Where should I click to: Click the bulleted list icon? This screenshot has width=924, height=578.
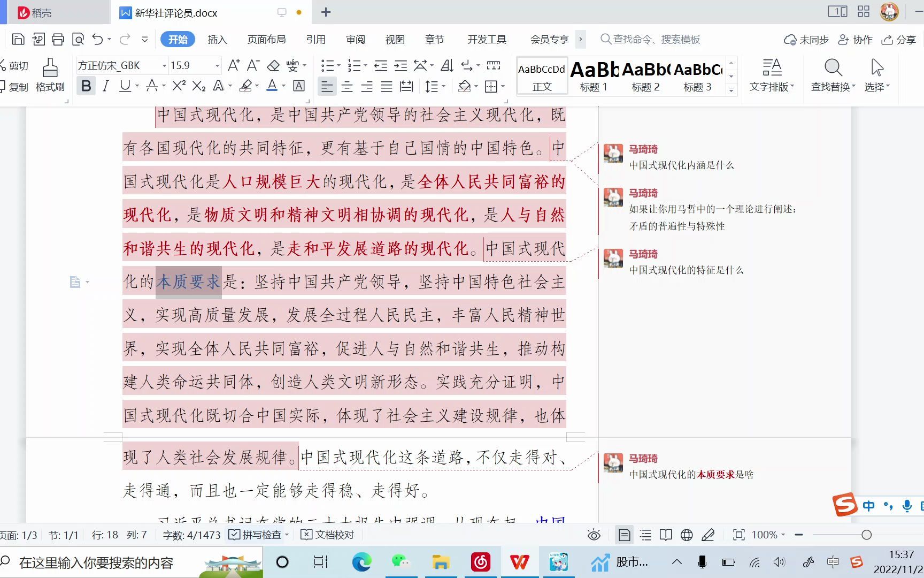327,65
